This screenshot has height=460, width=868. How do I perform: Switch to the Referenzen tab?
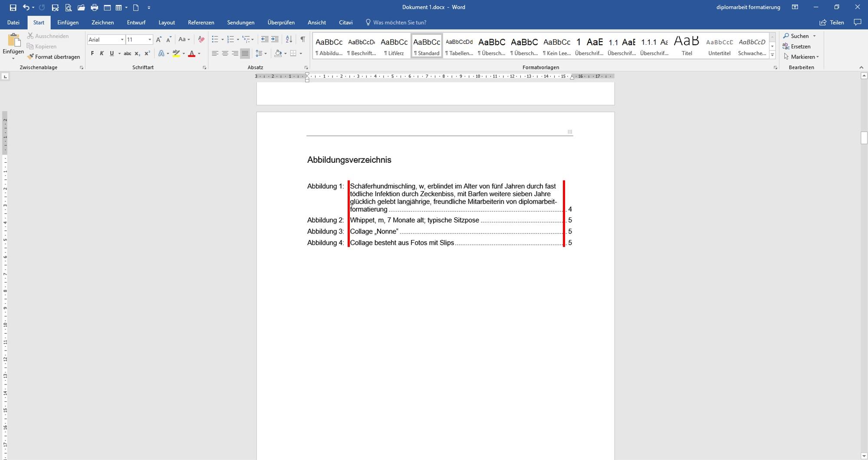(x=201, y=23)
